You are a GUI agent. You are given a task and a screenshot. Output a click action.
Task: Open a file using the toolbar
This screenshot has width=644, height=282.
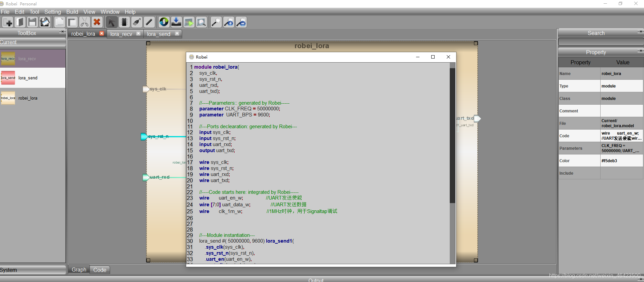coord(20,22)
